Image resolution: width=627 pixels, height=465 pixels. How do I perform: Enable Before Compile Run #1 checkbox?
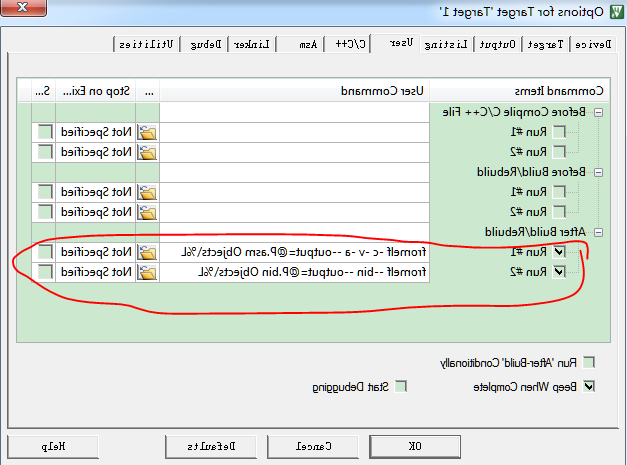click(559, 132)
